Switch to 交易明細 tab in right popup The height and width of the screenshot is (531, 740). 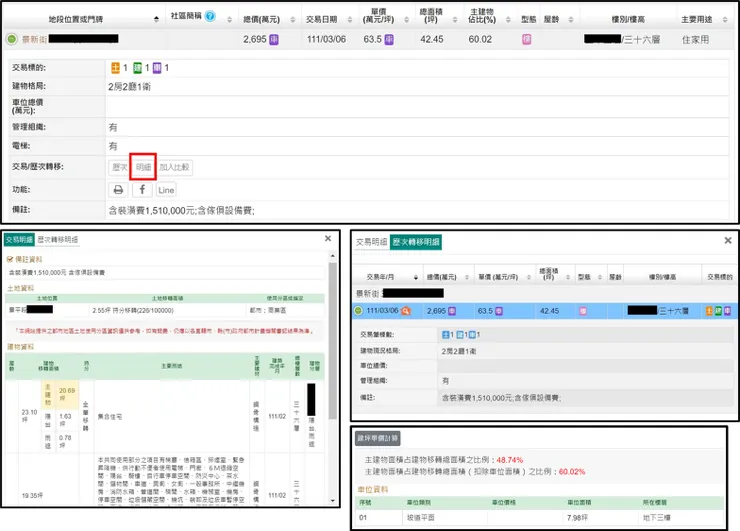coord(371,242)
